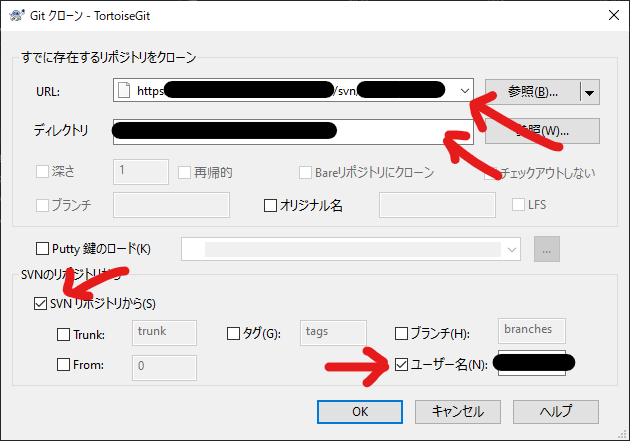630x441 pixels.
Task: Enable the Trunk checkbox
Action: [63, 335]
